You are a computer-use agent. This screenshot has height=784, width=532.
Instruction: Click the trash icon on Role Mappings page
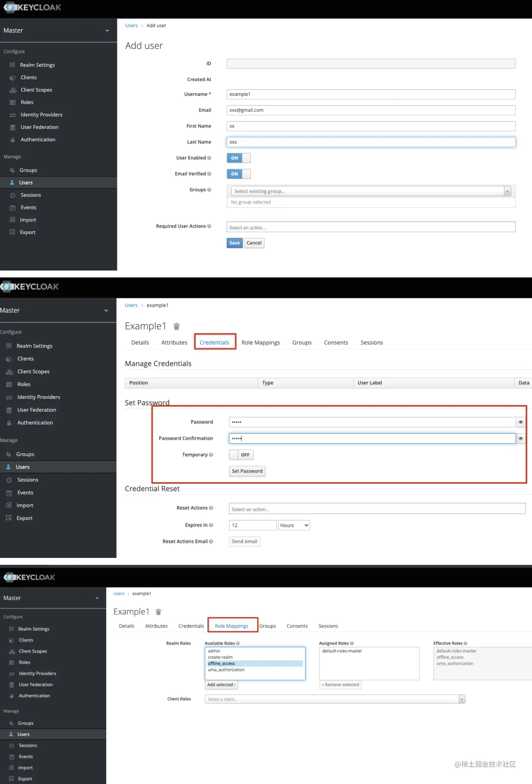click(x=158, y=612)
